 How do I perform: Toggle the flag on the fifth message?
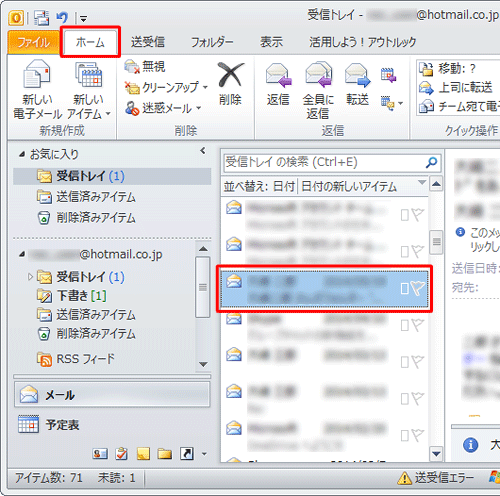[x=417, y=361]
